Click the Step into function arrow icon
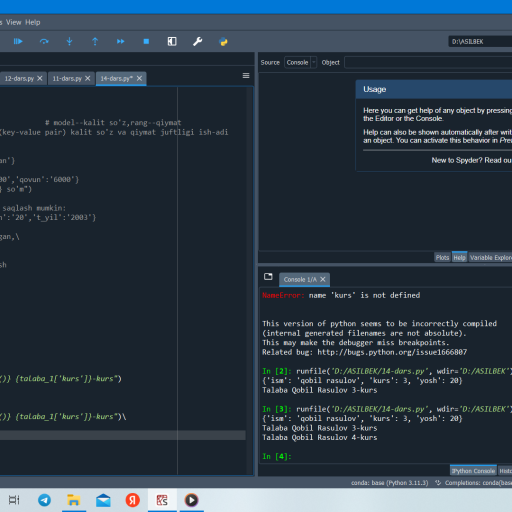Screen dimensions: 512x512 pyautogui.click(x=69, y=41)
